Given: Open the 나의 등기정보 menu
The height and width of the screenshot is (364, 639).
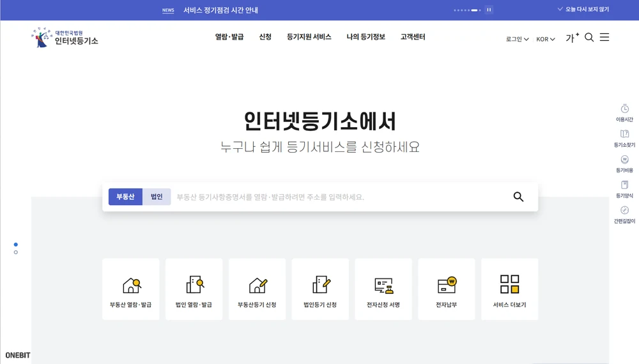Looking at the screenshot, I should point(366,36).
